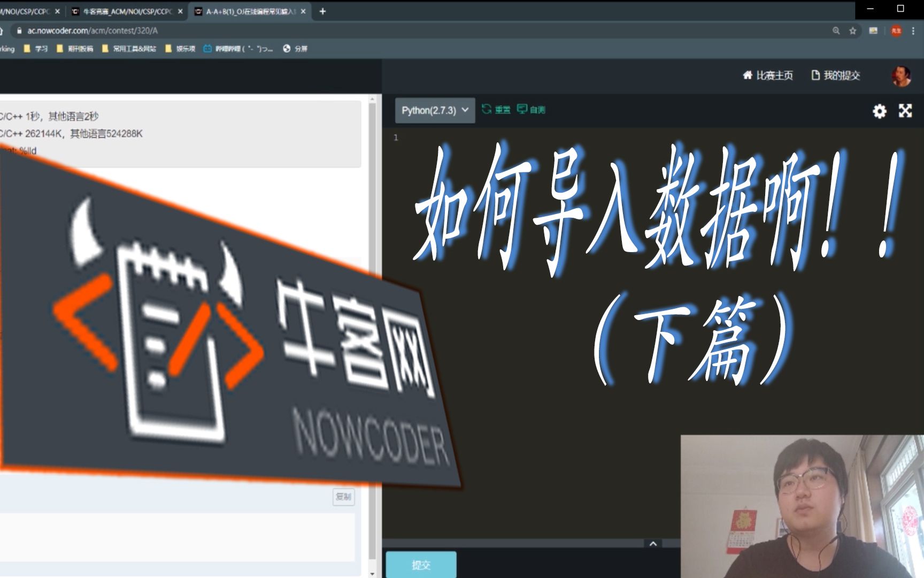Viewport: 924px width, 578px height.
Task: View site info via lock icon
Action: click(19, 31)
